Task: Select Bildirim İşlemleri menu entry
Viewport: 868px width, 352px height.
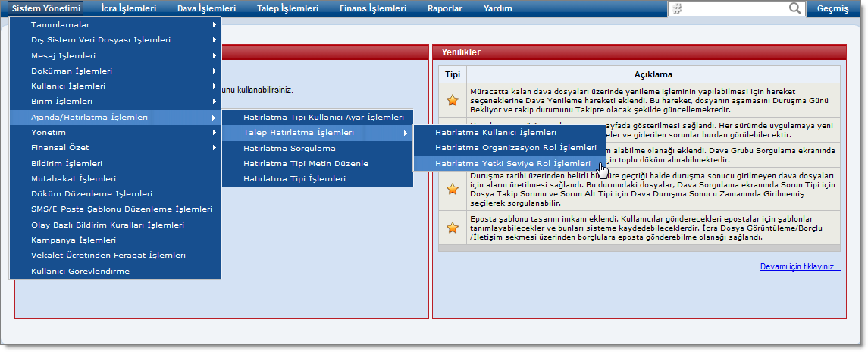Action: tap(115, 164)
